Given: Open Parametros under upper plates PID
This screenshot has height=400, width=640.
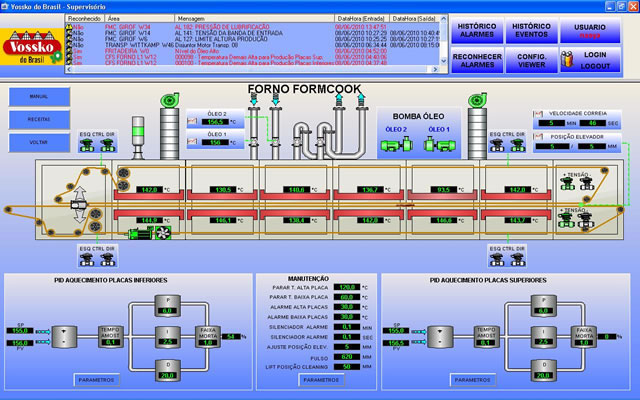Looking at the screenshot, I should tap(473, 380).
